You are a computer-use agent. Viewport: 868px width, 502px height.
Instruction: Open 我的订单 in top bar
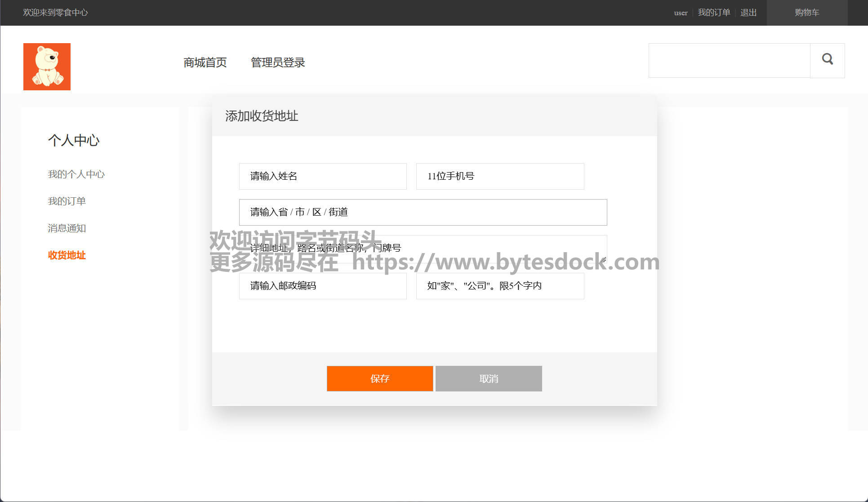(713, 13)
